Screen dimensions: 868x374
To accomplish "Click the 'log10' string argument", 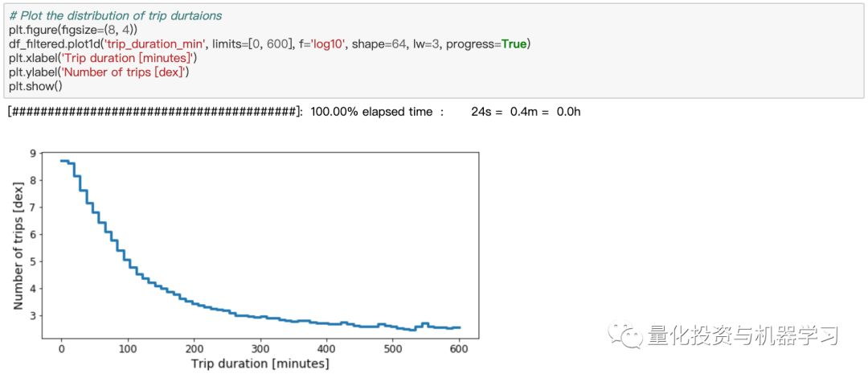I will pos(329,44).
